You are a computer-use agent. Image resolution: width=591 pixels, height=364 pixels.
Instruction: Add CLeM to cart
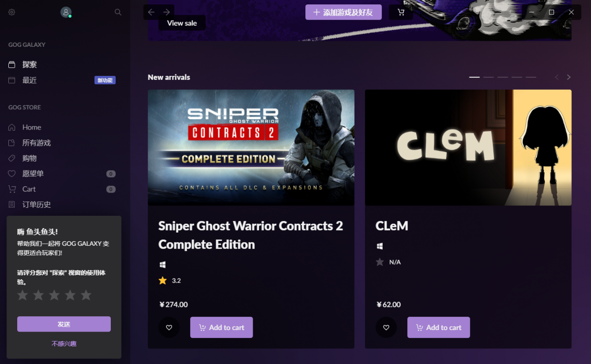point(438,327)
